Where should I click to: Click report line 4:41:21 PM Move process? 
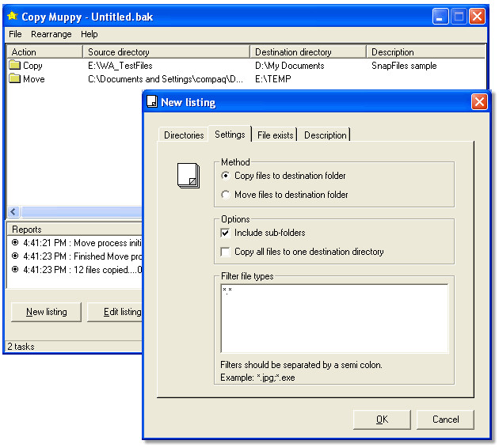coord(82,242)
